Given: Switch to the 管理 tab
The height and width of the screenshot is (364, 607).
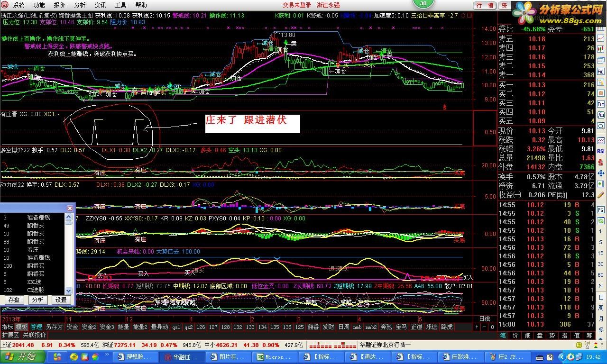Looking at the screenshot, I should pos(36,327).
